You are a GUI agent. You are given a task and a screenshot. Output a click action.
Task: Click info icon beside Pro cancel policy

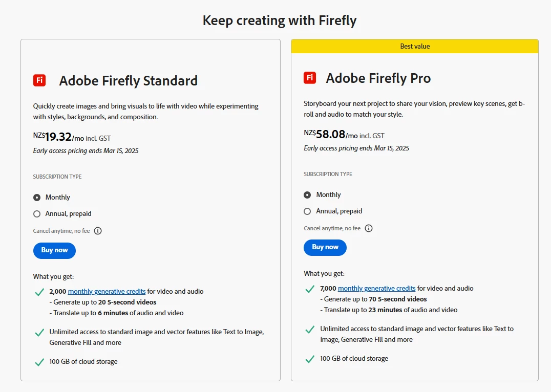pos(369,228)
